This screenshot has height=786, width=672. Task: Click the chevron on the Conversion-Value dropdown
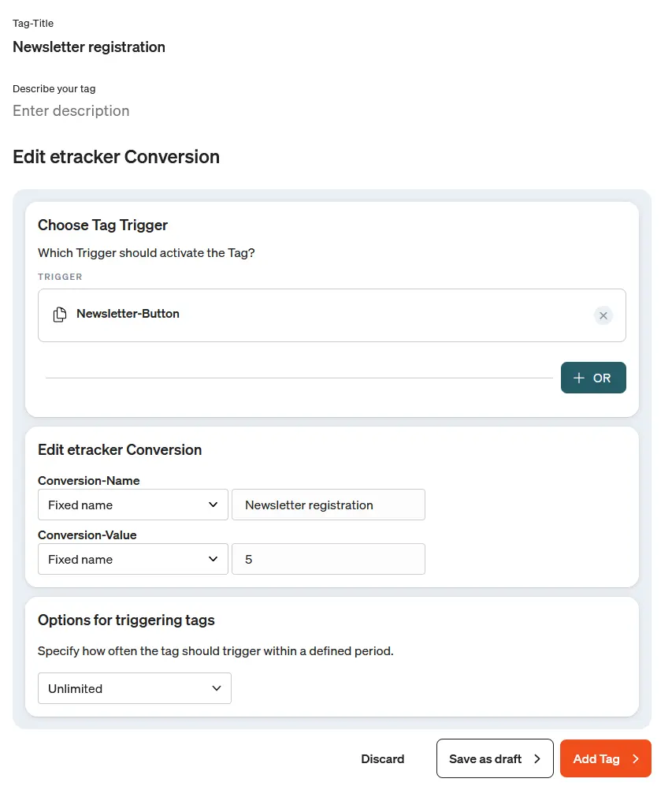pos(213,559)
